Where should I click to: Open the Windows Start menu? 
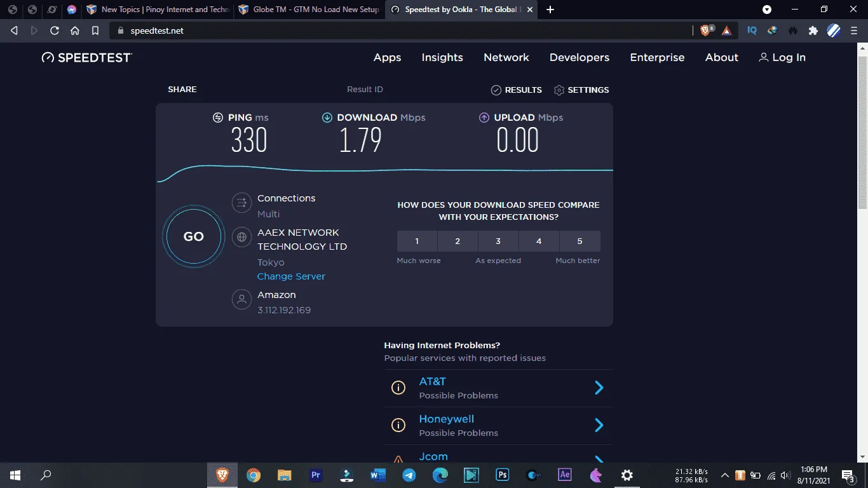click(15, 475)
